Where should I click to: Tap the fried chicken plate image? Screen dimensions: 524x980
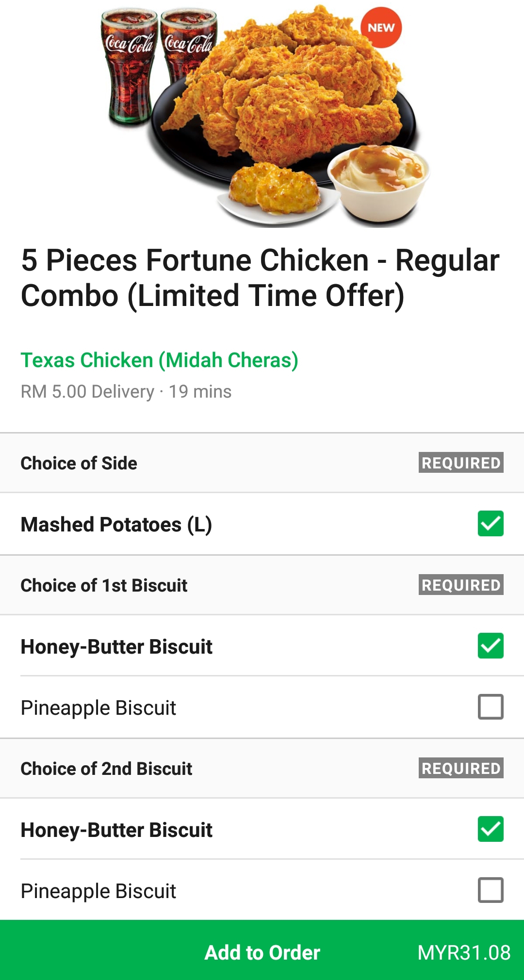(x=291, y=107)
